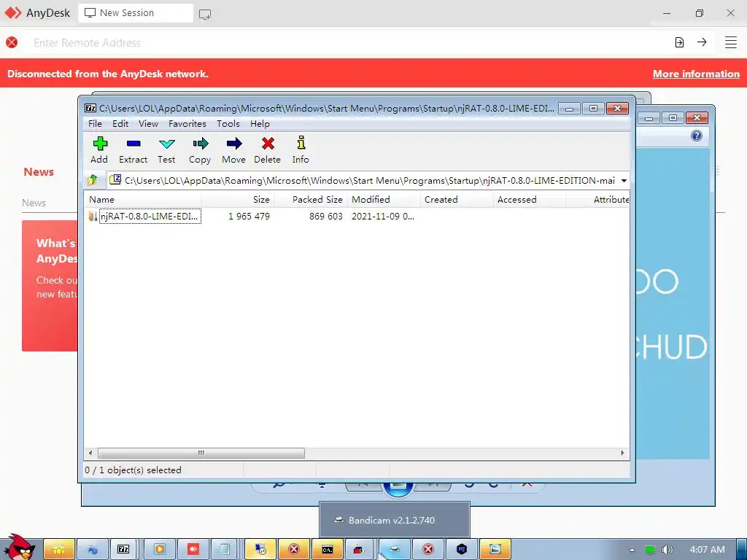Run Test on the archive

tap(167, 150)
